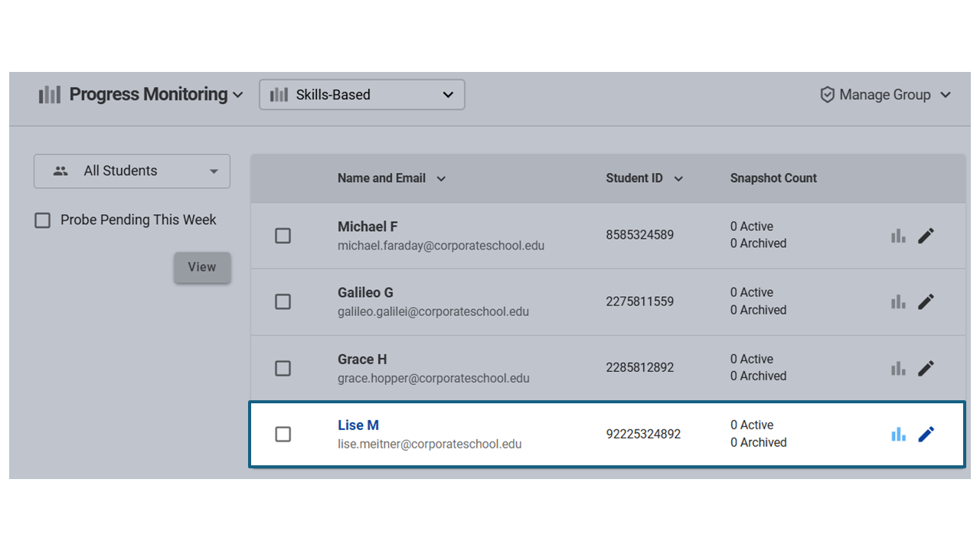Open Michael F student name
980x551 pixels.
coord(367,227)
